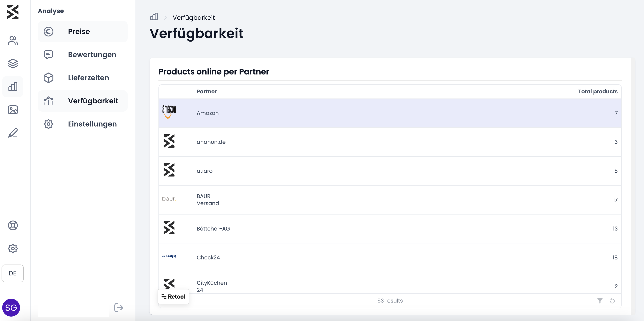This screenshot has width=644, height=321.
Task: Click the box icon beside Lieferzeiten
Action: pyautogui.click(x=49, y=78)
